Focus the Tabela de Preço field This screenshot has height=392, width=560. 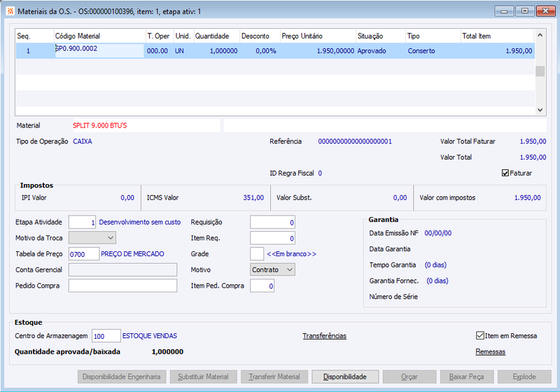(x=83, y=254)
